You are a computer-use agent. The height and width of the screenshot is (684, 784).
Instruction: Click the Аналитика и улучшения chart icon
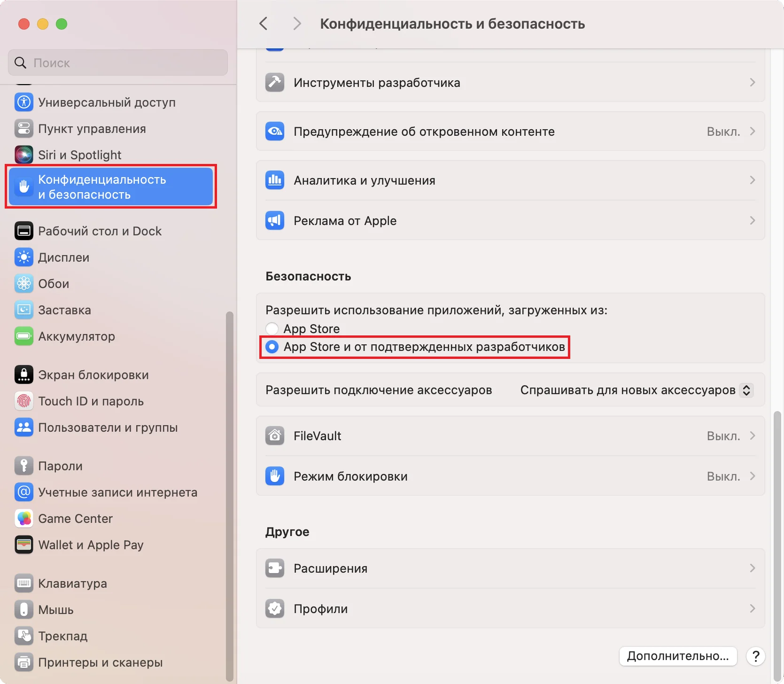[275, 180]
